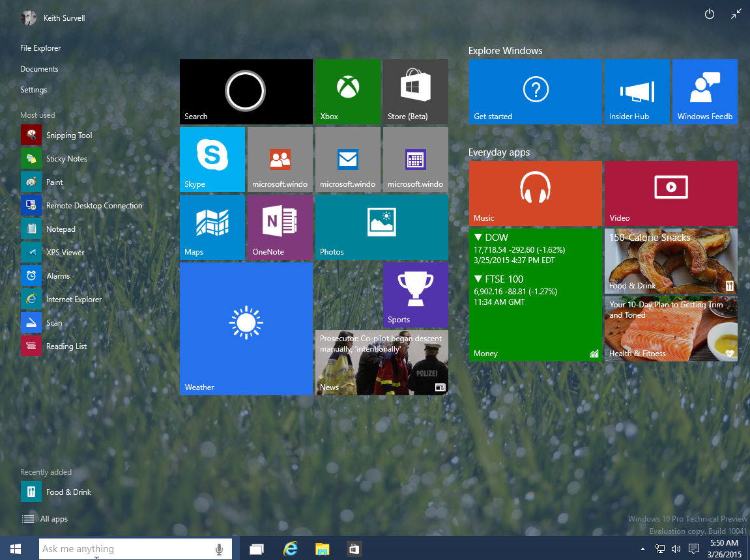Open the Video tile
Image resolution: width=750 pixels, height=560 pixels.
[671, 193]
